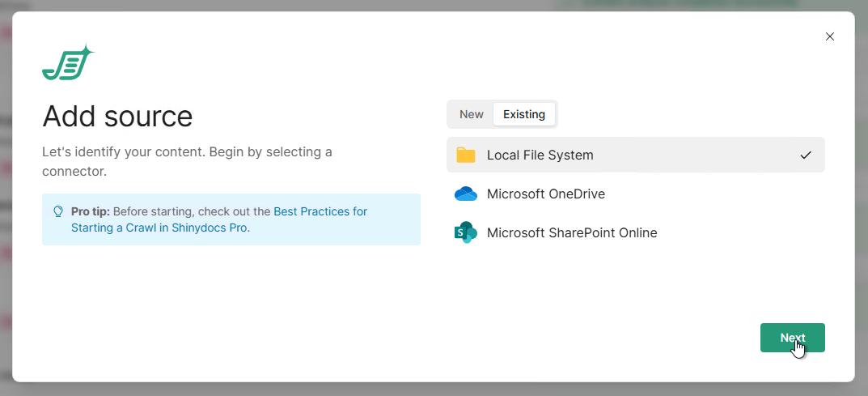Switch to the New tab
Image resolution: width=868 pixels, height=396 pixels.
pyautogui.click(x=471, y=114)
